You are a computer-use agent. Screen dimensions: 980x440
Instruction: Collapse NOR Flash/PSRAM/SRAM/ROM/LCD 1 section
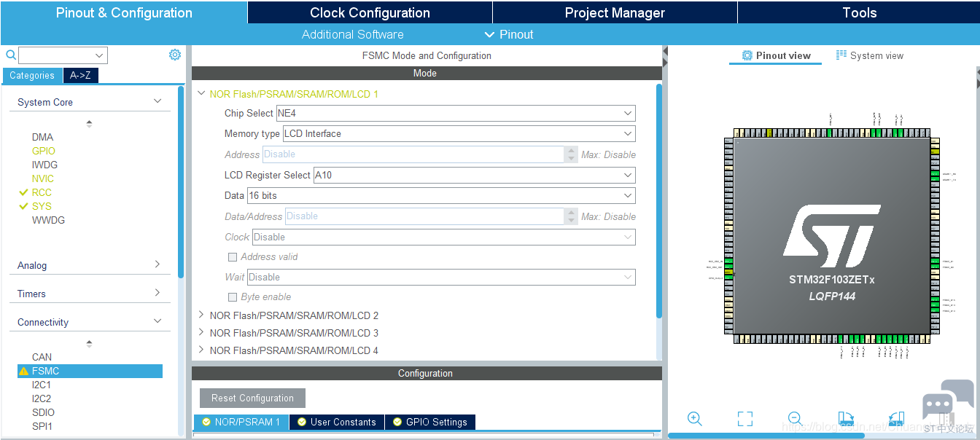(201, 93)
